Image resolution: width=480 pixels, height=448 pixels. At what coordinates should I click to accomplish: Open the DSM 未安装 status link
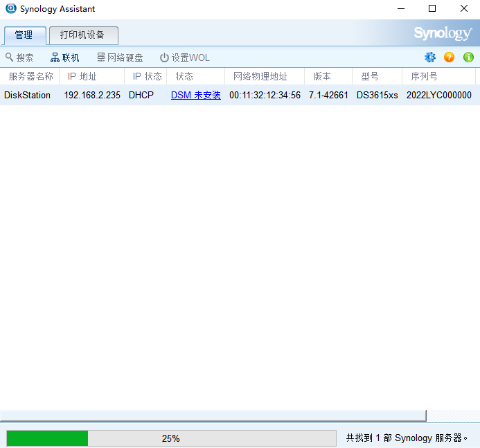click(x=195, y=95)
